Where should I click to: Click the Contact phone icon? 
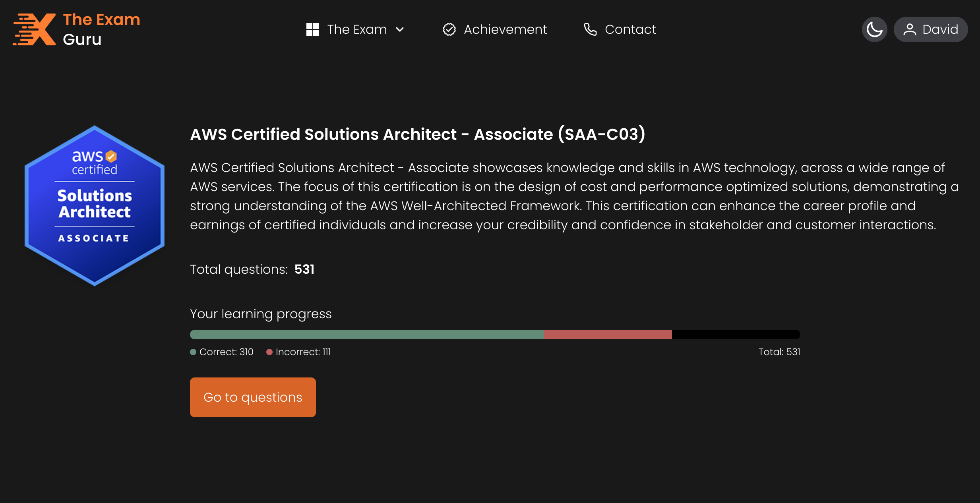pos(590,29)
